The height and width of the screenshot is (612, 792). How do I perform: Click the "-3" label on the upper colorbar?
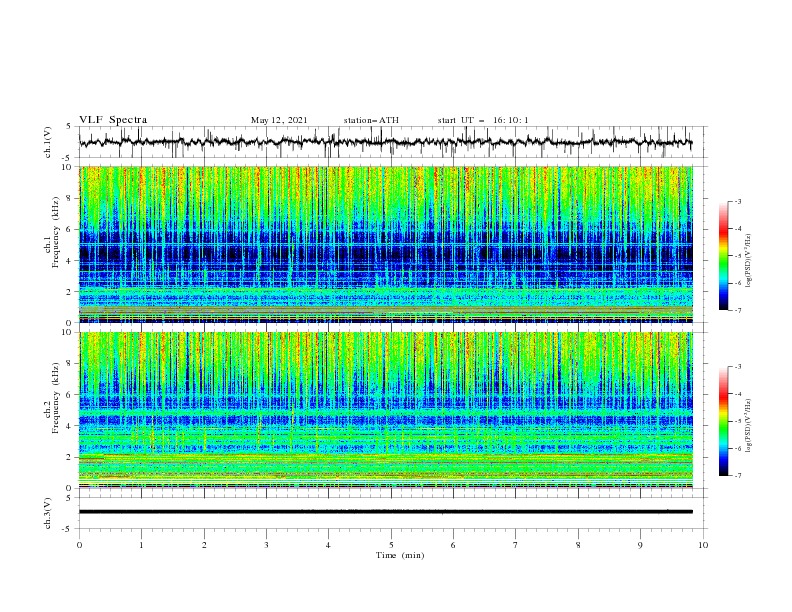(x=737, y=201)
